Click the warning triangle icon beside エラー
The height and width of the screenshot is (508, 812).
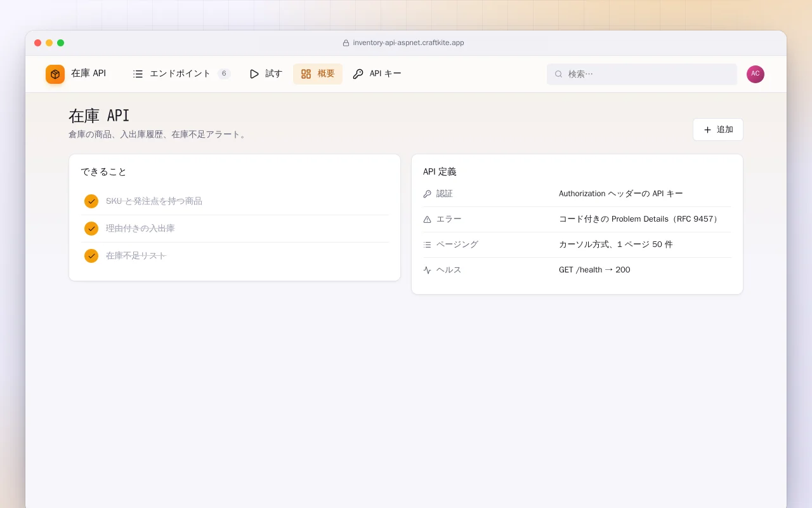[427, 219]
